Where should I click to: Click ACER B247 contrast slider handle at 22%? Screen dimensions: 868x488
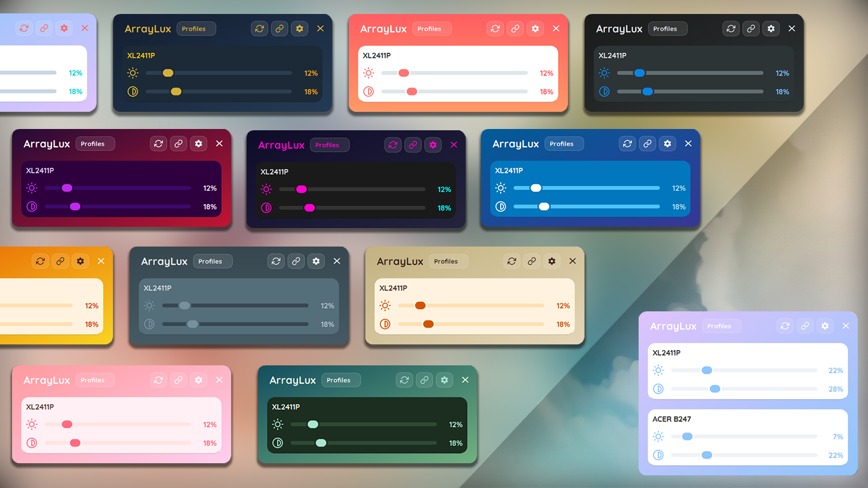[x=707, y=455]
